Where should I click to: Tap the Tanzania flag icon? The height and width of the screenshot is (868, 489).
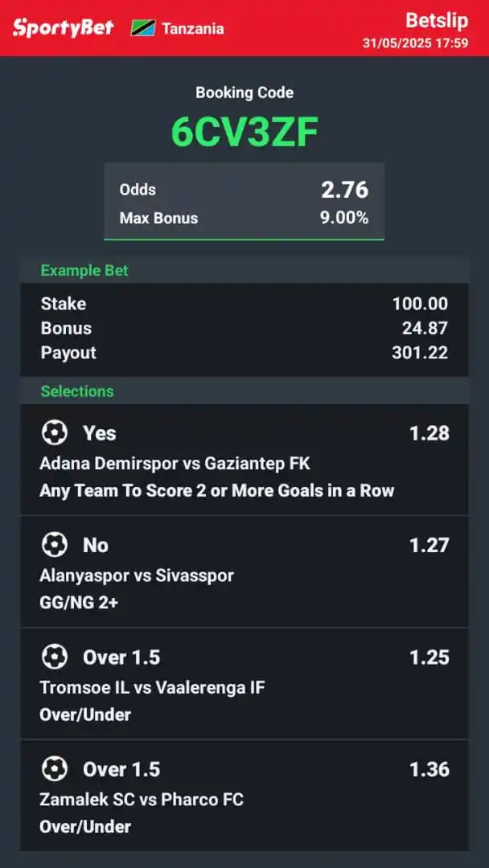(143, 28)
